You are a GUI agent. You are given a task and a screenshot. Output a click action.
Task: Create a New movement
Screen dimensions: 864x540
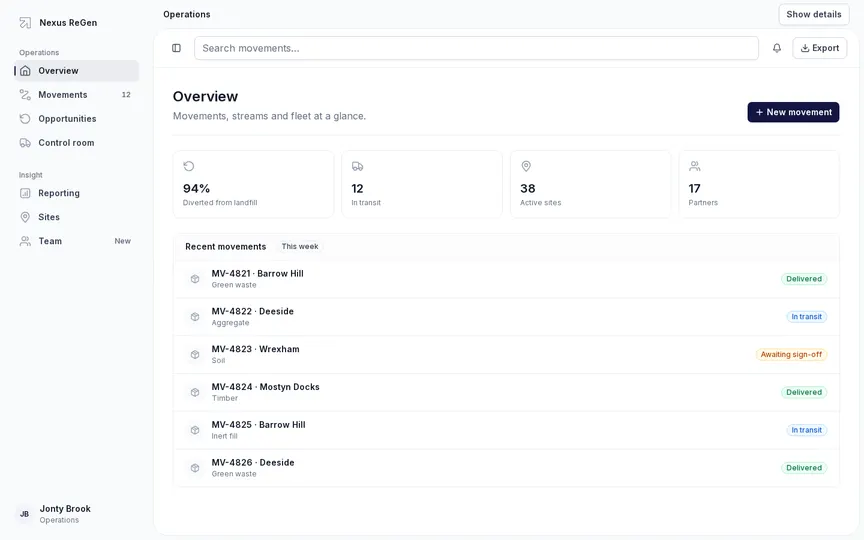pyautogui.click(x=793, y=112)
